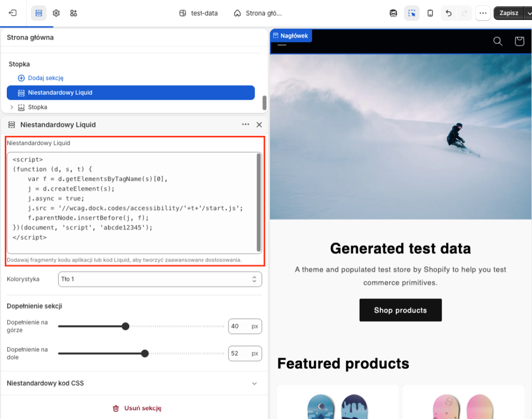
Task: Open the top bar more options menu
Action: click(483, 13)
